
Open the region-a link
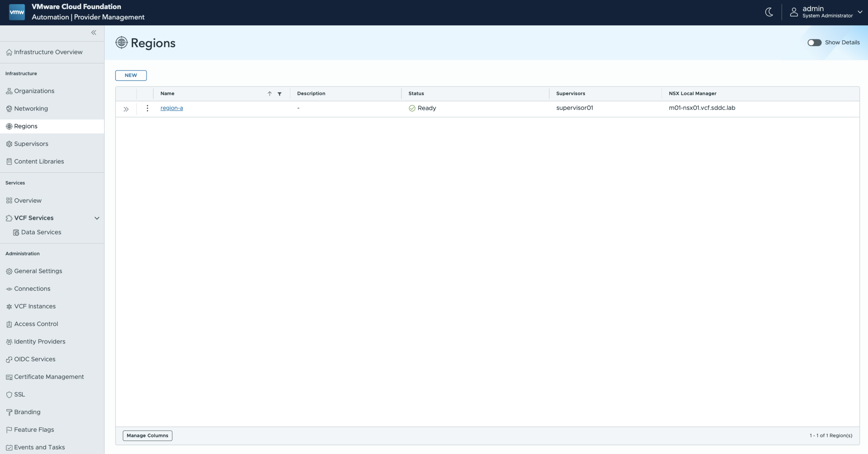172,108
